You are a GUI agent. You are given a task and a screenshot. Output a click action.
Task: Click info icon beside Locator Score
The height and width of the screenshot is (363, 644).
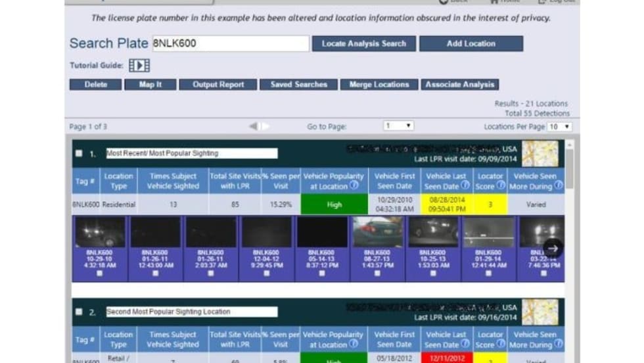click(501, 186)
